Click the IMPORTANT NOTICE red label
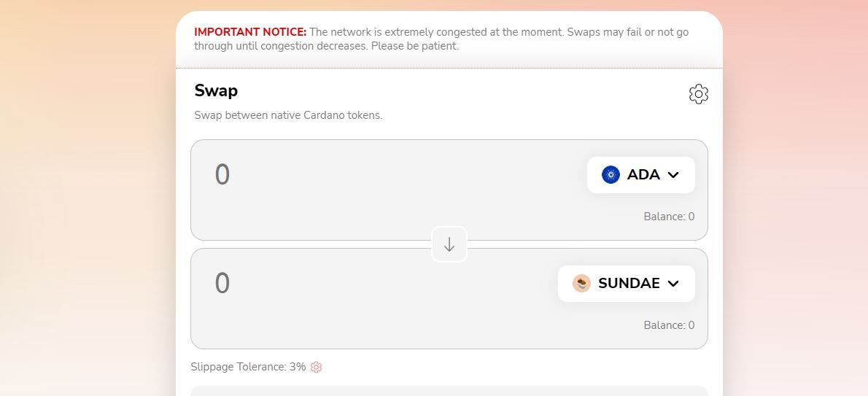Viewport: 868px width, 396px height. (250, 32)
